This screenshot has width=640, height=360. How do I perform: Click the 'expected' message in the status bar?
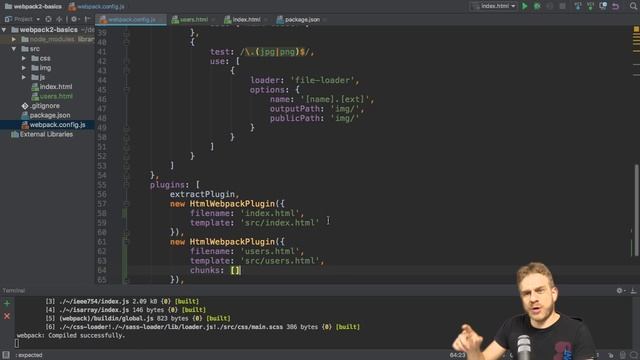pos(29,355)
